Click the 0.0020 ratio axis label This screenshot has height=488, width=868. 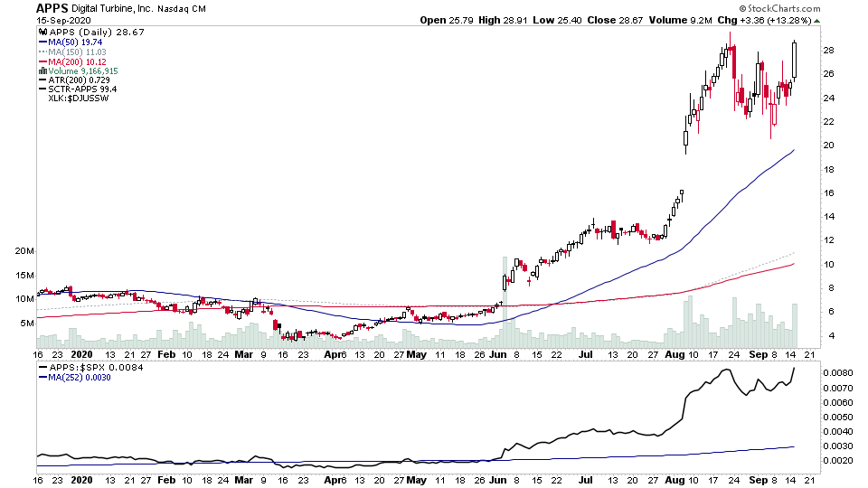tap(837, 460)
